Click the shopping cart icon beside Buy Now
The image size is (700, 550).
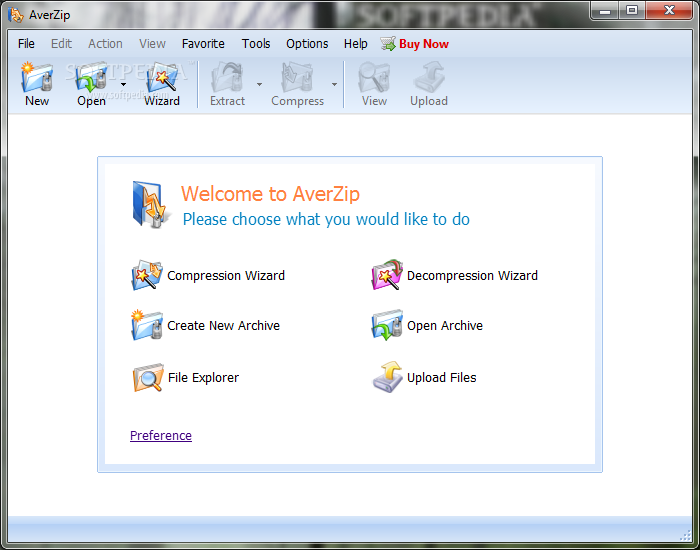click(x=388, y=44)
